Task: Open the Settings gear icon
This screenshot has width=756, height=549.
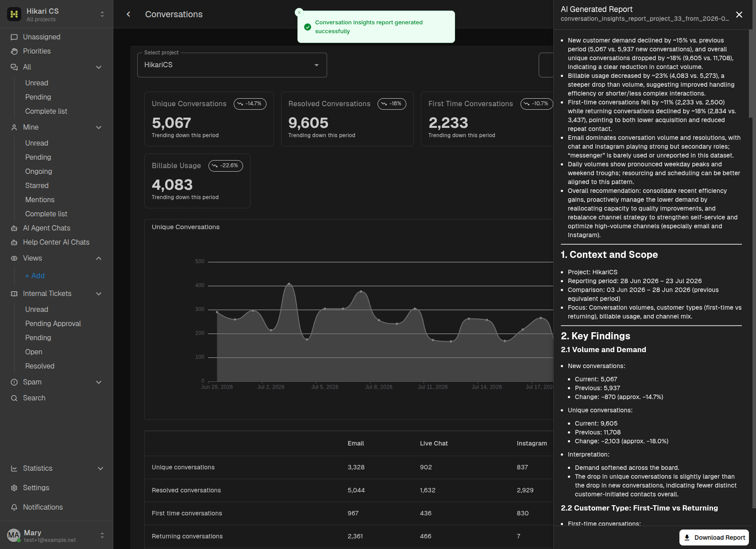Action: pyautogui.click(x=14, y=488)
